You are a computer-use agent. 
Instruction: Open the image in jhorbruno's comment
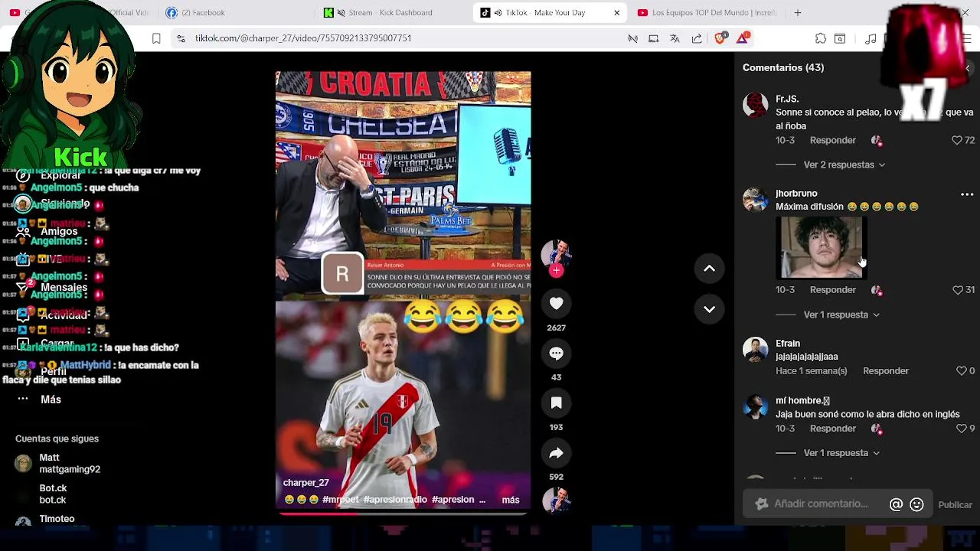tap(822, 248)
